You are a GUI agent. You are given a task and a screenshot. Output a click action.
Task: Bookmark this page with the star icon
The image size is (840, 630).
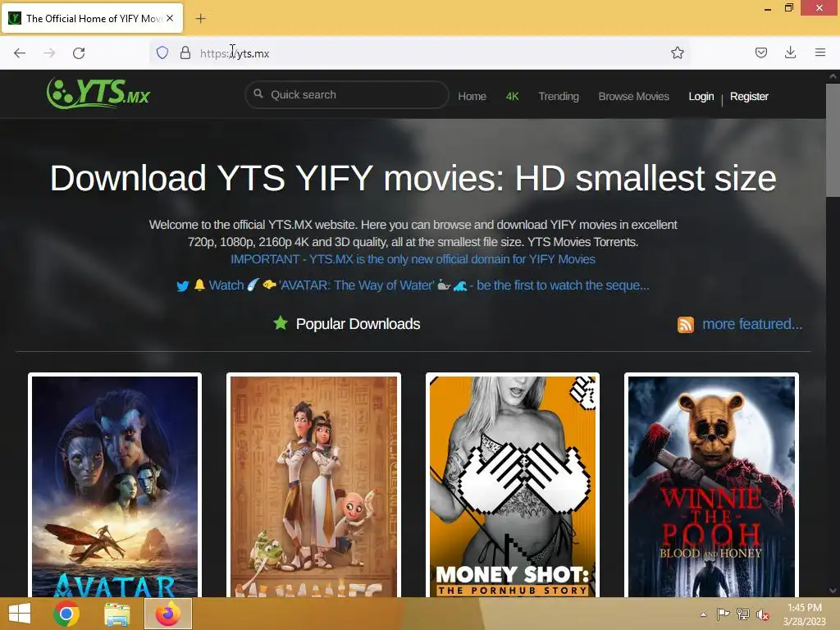point(677,52)
